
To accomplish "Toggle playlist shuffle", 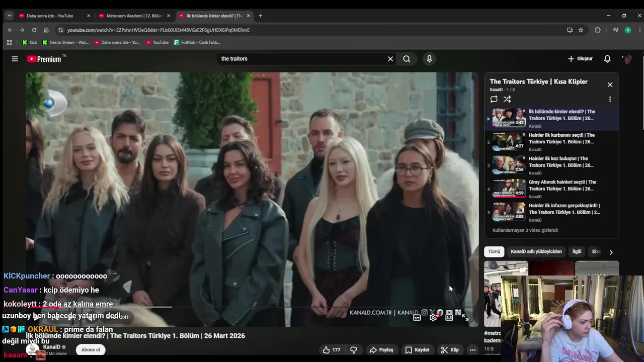I will click(x=507, y=99).
